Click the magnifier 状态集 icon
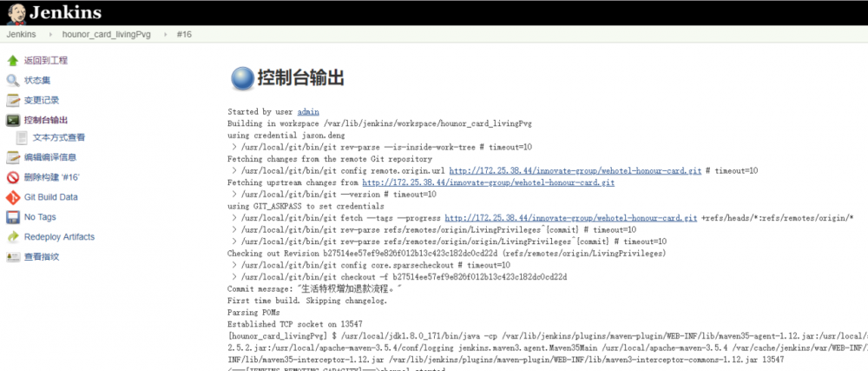The width and height of the screenshot is (868, 371). [13, 81]
